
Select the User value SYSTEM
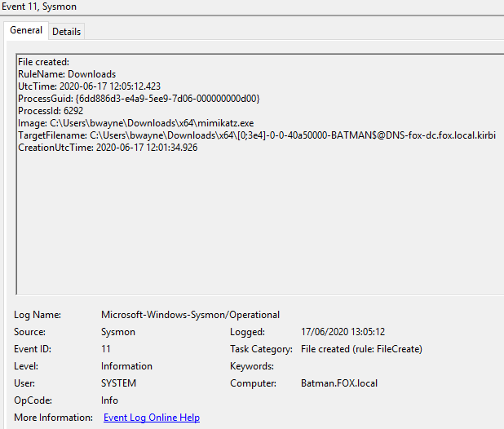click(x=118, y=383)
